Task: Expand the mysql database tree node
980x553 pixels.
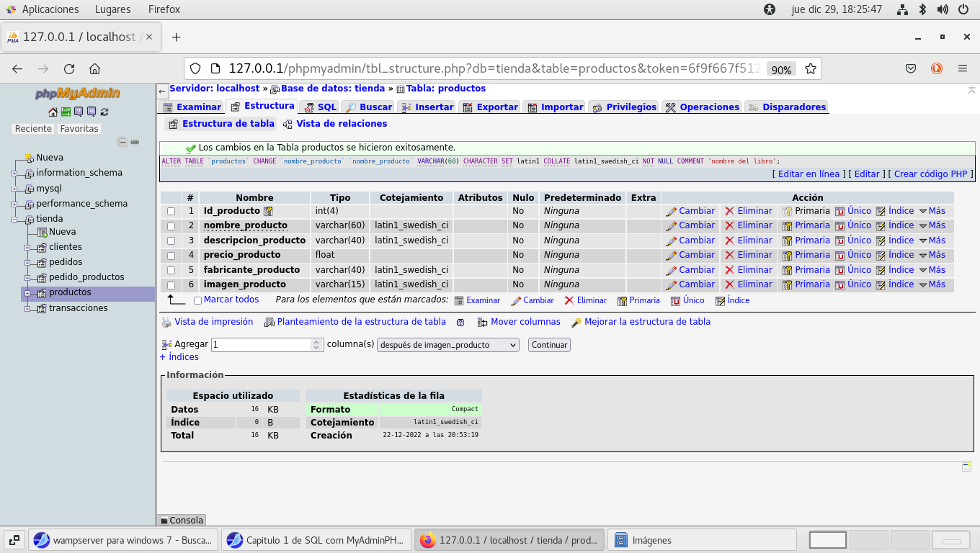Action: tap(14, 189)
